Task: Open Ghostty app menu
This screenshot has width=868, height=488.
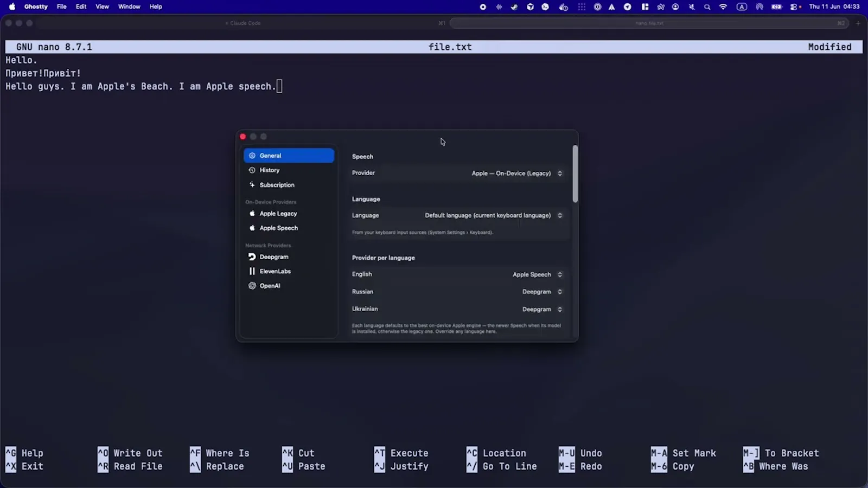Action: click(36, 7)
